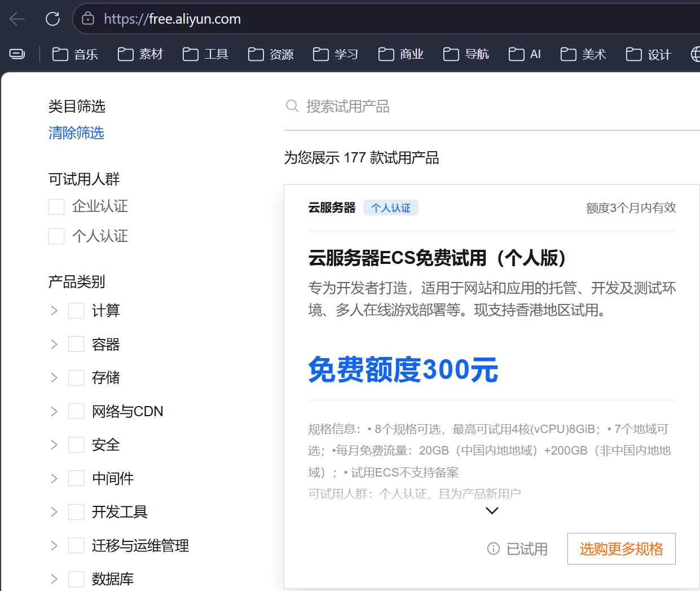This screenshot has width=700, height=591.
Task: Click the browser back arrow
Action: (x=17, y=19)
